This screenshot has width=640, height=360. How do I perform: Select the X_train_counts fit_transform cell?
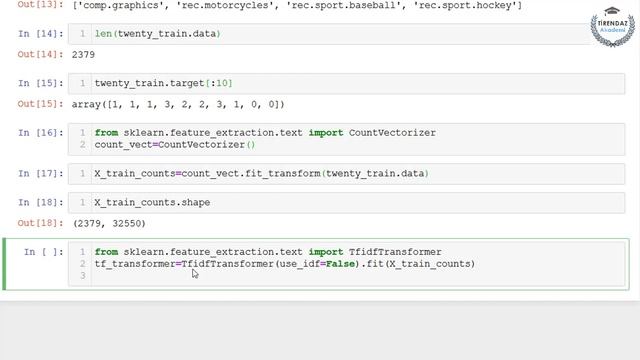click(x=346, y=173)
